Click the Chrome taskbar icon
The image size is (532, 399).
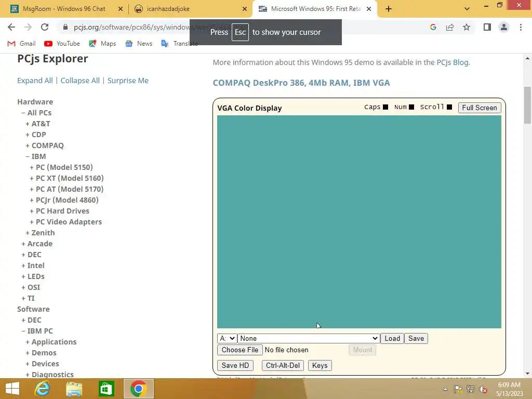138,389
